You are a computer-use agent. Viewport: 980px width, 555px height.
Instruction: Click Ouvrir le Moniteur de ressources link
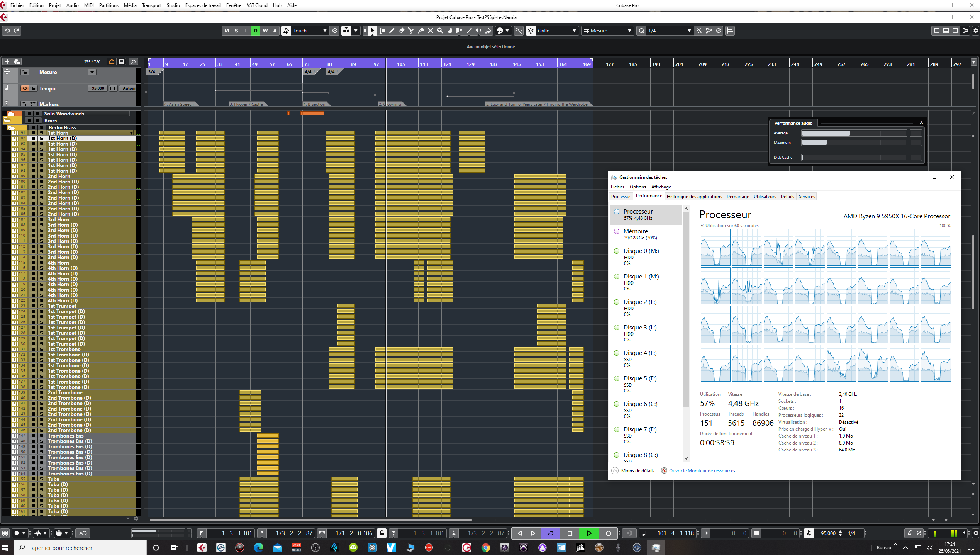(x=702, y=470)
